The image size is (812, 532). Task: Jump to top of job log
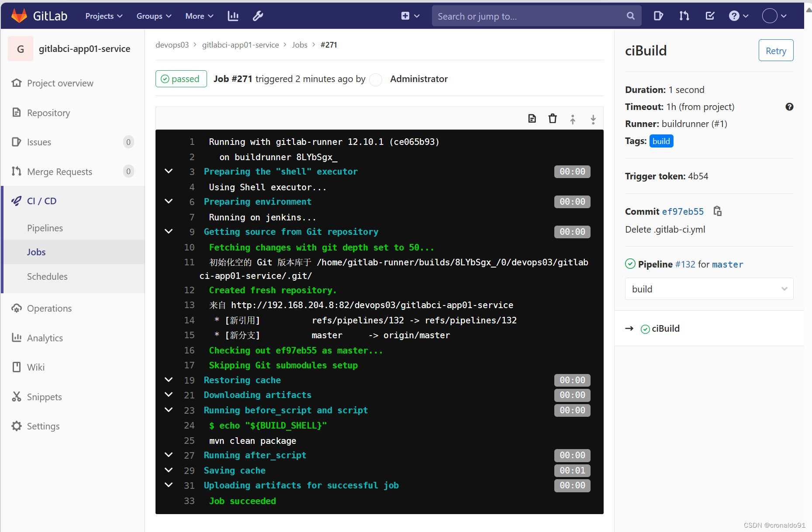573,119
